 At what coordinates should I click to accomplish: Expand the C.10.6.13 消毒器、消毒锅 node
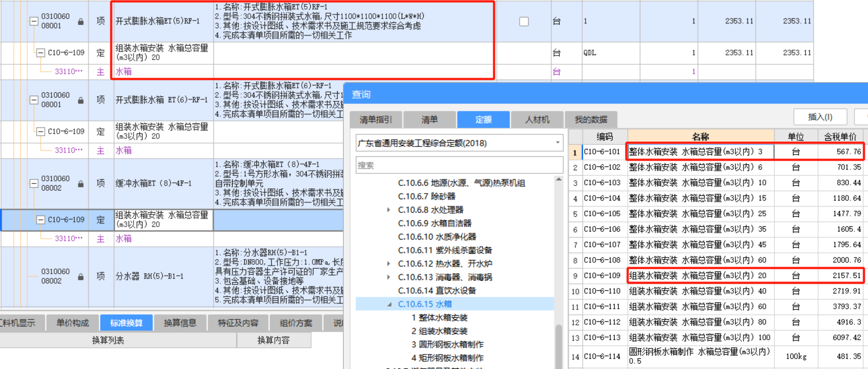(389, 277)
